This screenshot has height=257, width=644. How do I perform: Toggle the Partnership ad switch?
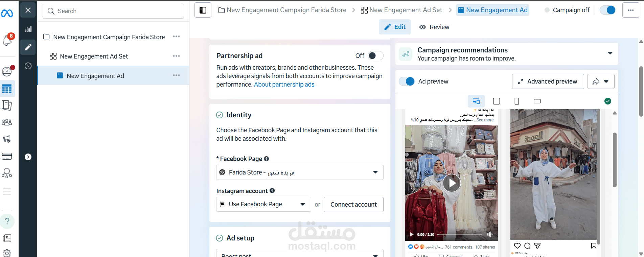[x=375, y=56]
